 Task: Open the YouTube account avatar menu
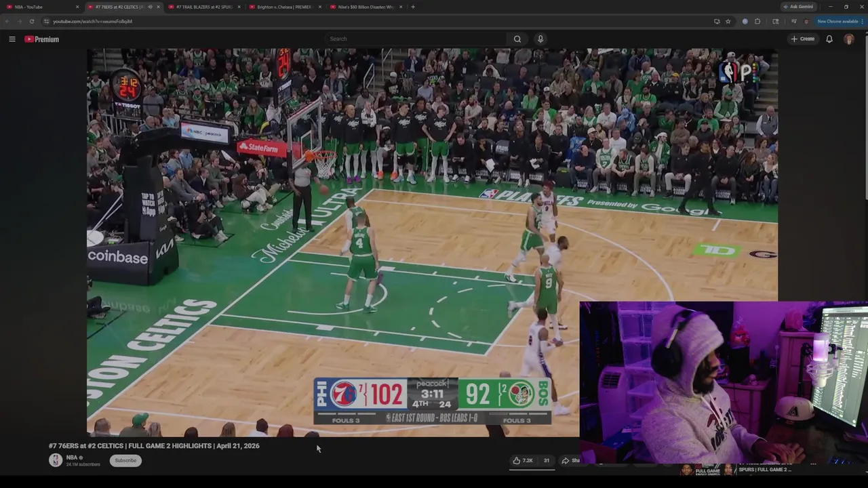[x=849, y=39]
